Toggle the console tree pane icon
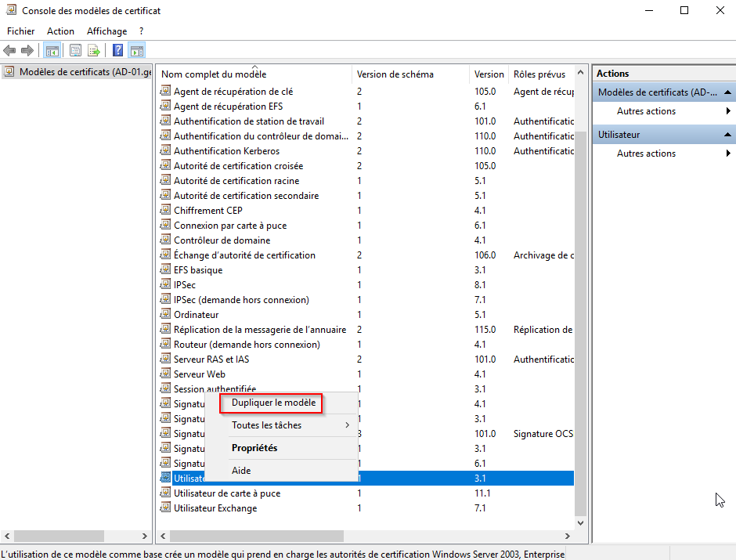 (52, 51)
